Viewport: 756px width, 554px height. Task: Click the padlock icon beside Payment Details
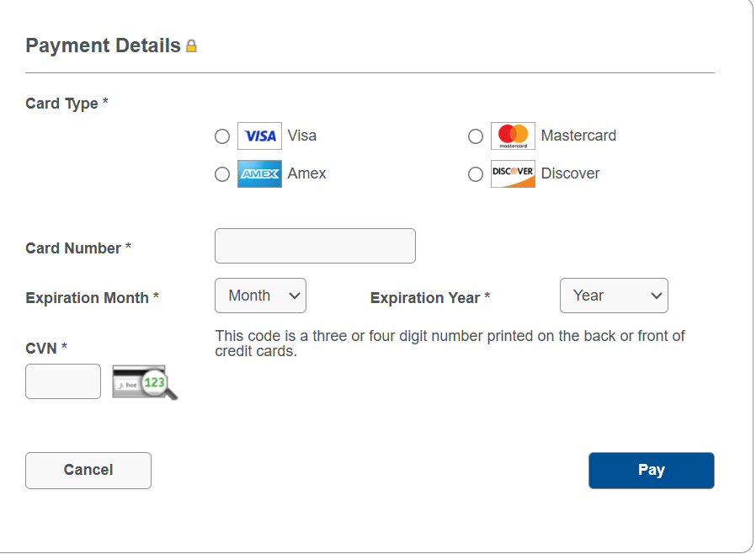pos(191,45)
